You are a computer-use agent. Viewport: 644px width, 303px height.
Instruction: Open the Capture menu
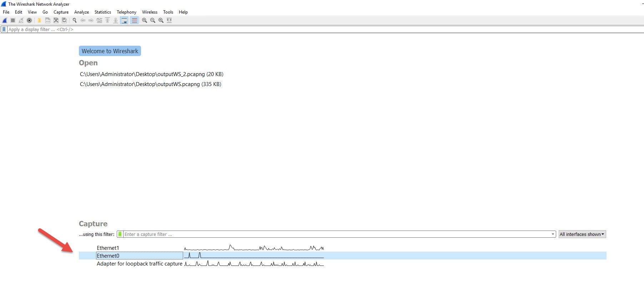61,12
